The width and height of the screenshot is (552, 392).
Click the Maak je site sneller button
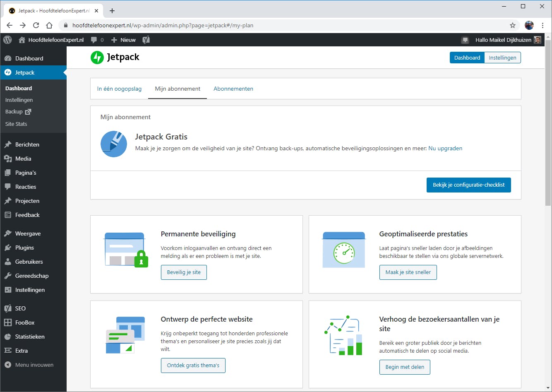408,272
